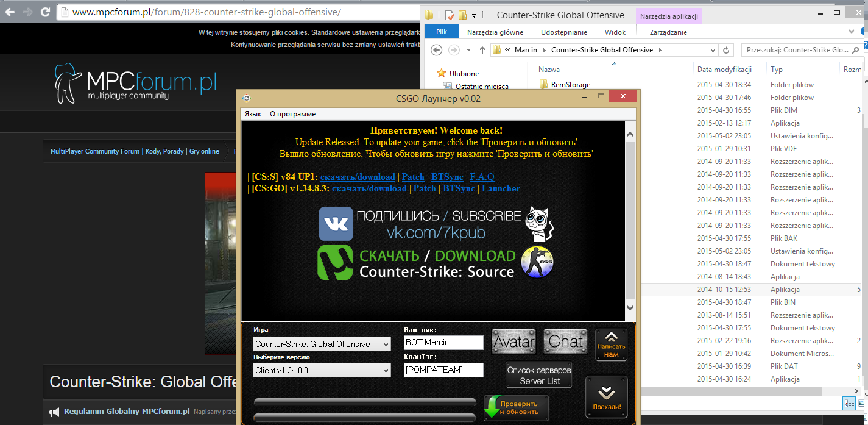Click the Avatar button in the launcher
The image size is (868, 425).
pyautogui.click(x=514, y=341)
